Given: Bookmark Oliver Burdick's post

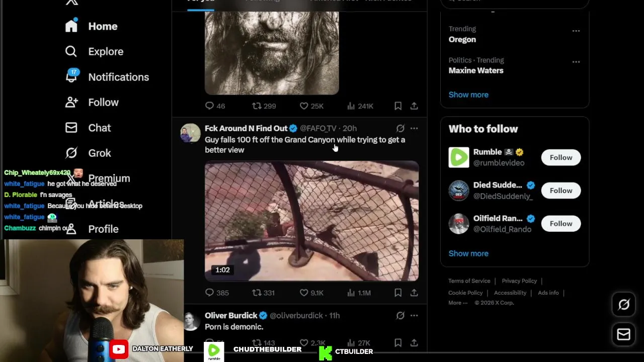Looking at the screenshot, I should click(398, 343).
